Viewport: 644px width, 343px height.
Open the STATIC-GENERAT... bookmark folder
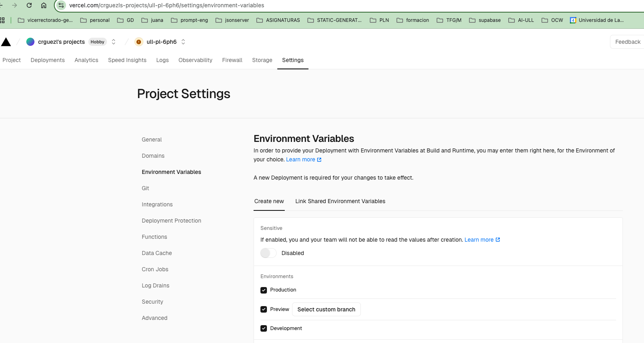pos(335,20)
